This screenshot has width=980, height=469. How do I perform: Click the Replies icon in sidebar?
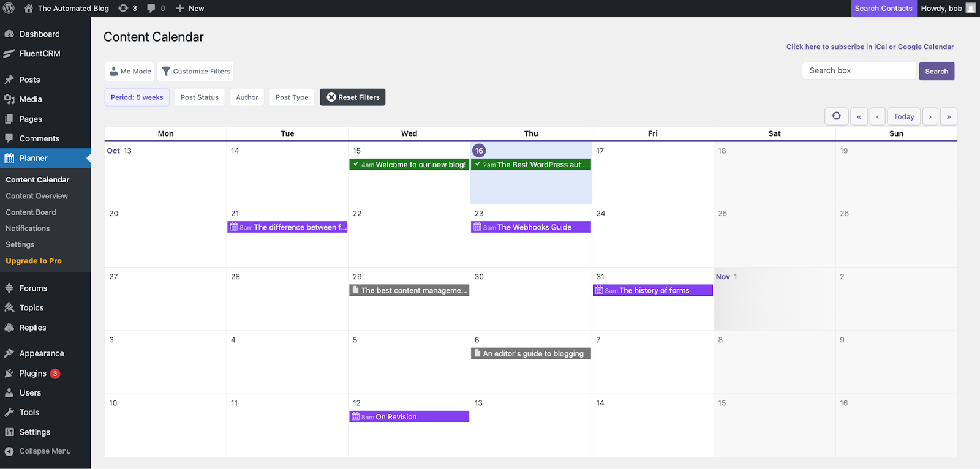pos(9,328)
